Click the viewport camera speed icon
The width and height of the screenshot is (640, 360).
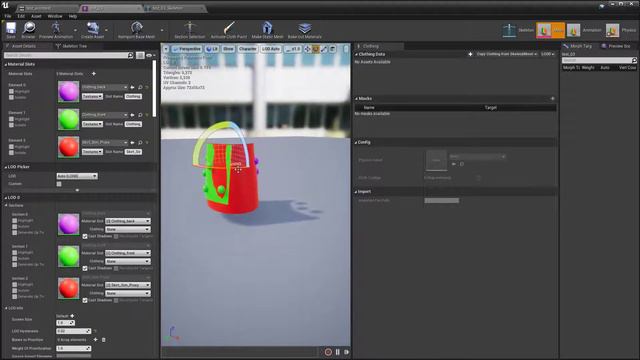coord(332,49)
